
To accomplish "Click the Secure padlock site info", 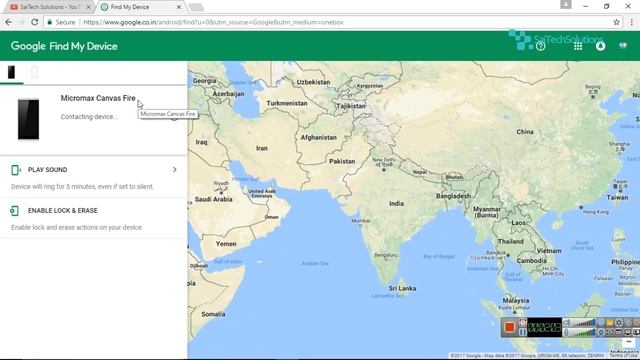I will pyautogui.click(x=61, y=22).
